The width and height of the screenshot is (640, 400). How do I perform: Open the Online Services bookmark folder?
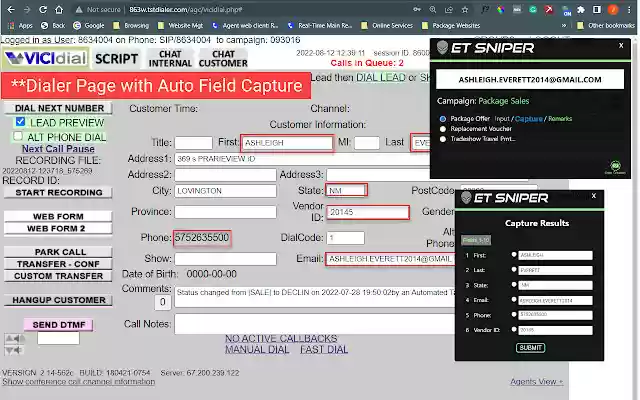[x=387, y=25]
